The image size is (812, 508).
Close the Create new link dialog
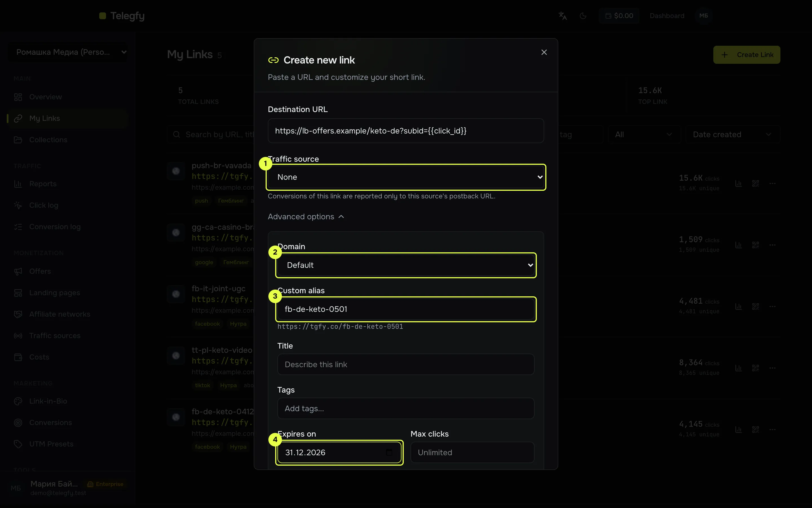(x=544, y=52)
